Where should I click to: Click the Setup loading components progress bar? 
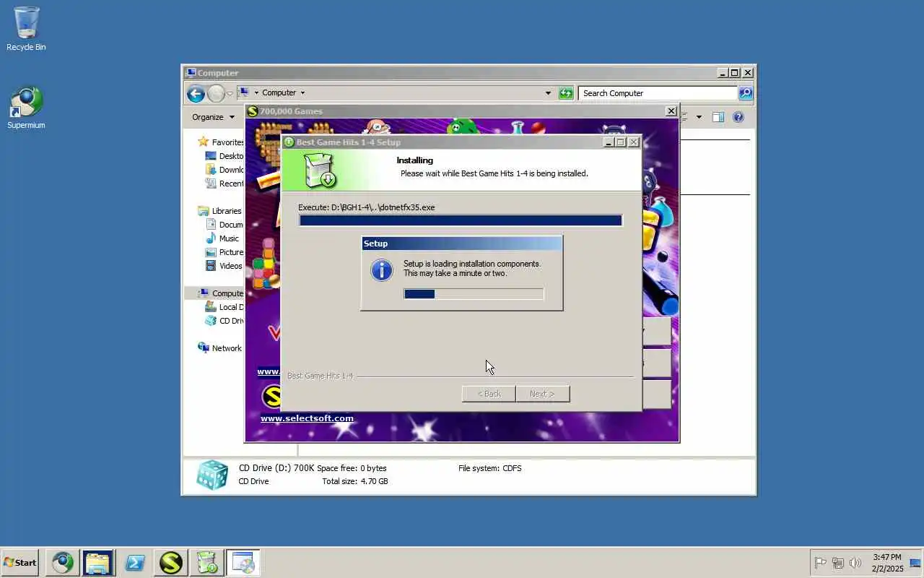tap(474, 294)
